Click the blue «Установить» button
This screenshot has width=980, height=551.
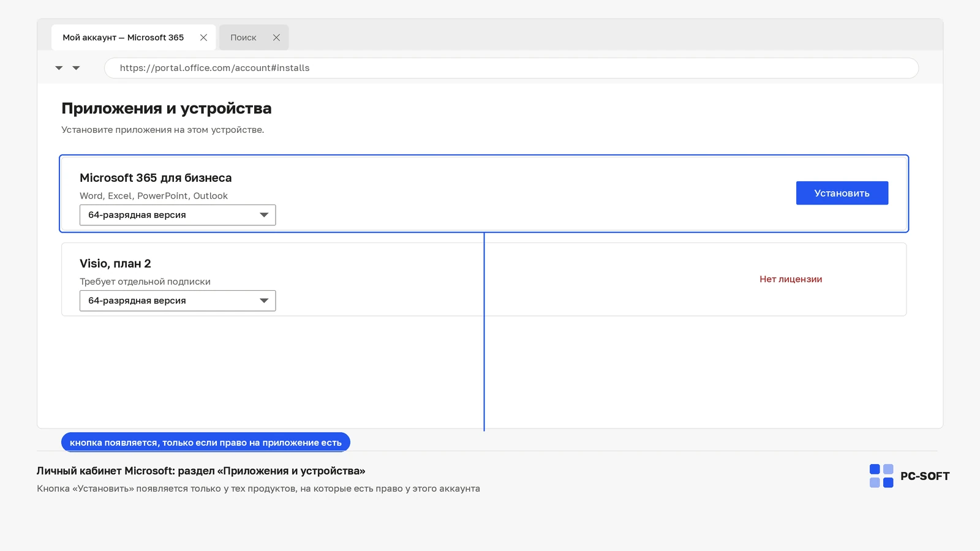pyautogui.click(x=842, y=193)
